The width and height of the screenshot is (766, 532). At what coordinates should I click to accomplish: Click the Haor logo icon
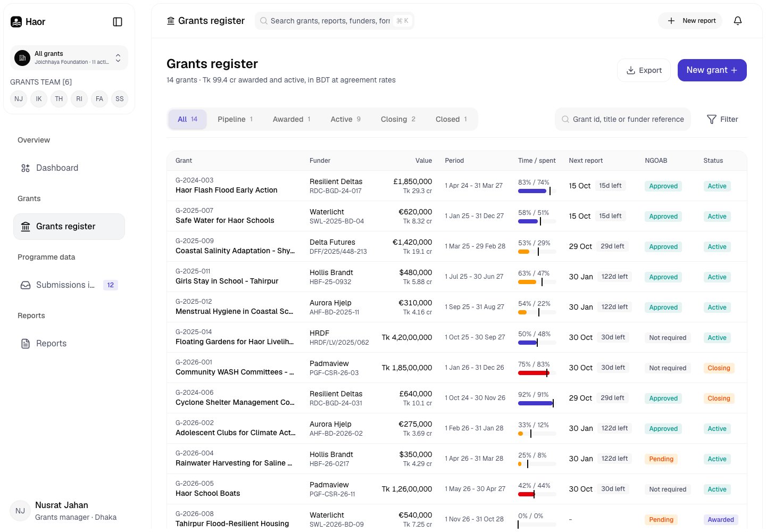click(16, 22)
